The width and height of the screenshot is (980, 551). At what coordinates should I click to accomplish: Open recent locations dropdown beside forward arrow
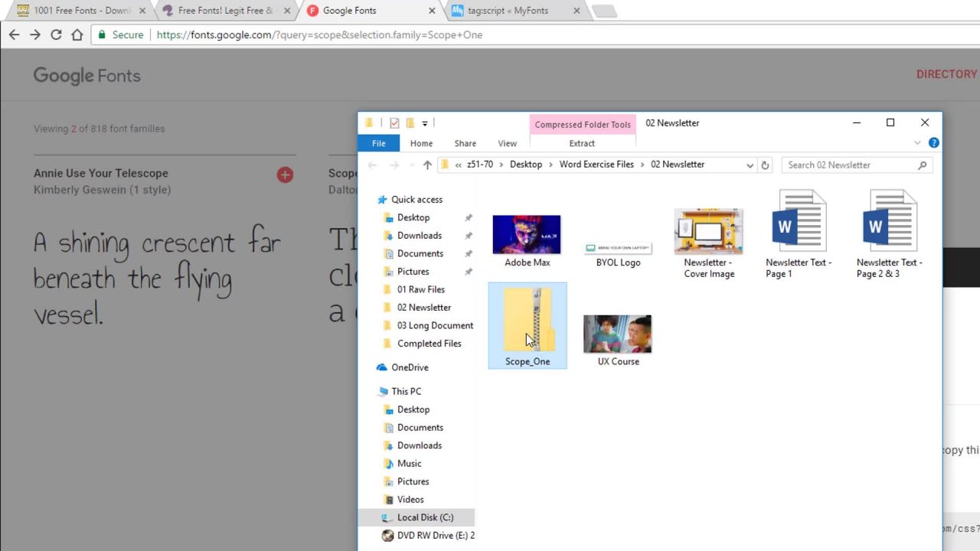[411, 165]
